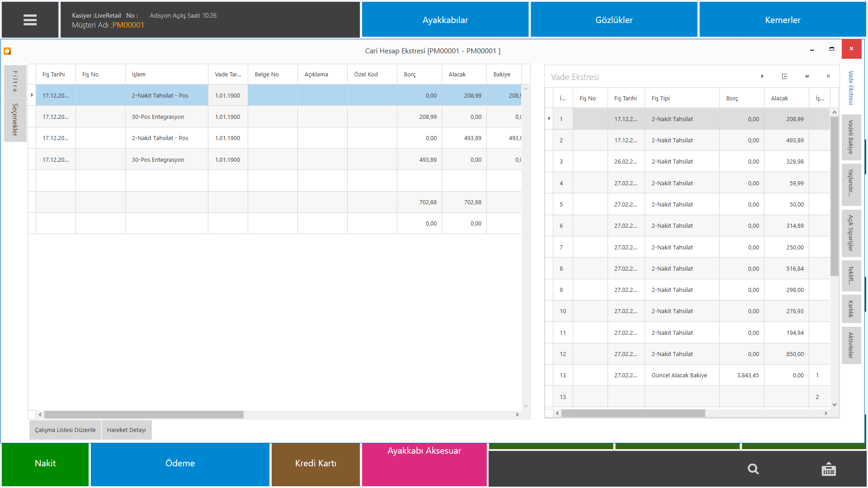Sort Vade Ekstresi by Alacak column

pos(787,98)
